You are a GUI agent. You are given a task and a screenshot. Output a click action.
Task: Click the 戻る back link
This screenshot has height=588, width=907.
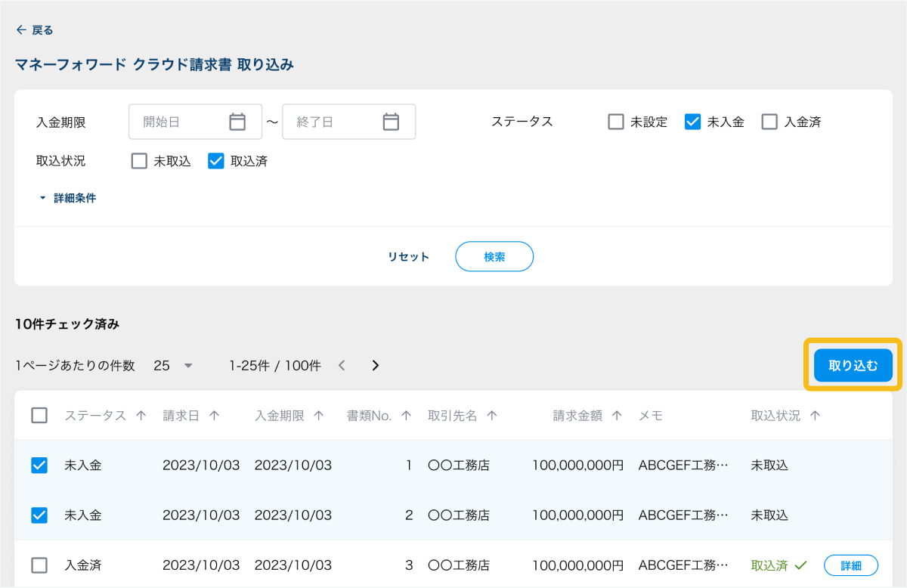point(35,30)
